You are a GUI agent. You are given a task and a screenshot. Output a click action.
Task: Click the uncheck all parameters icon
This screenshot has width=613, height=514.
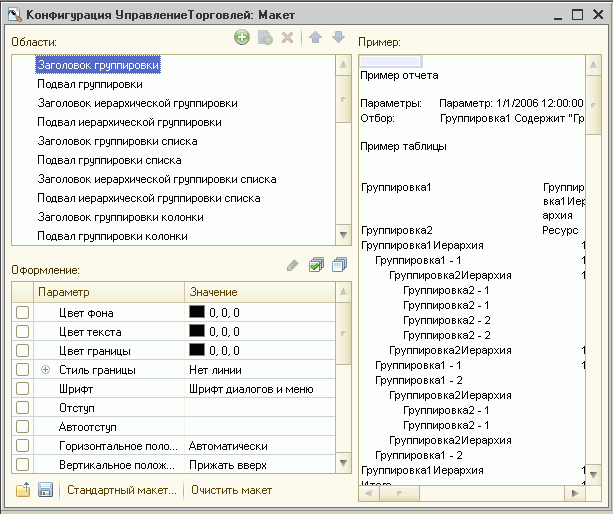[x=339, y=265]
